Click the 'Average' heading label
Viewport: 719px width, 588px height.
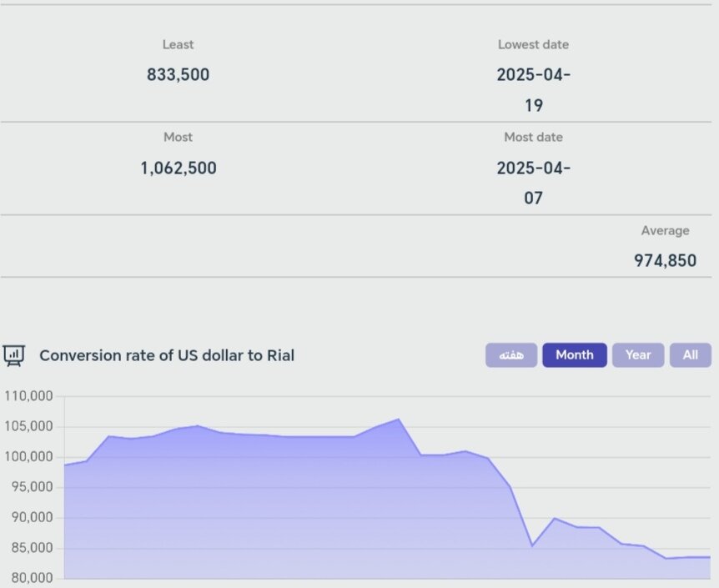point(665,231)
